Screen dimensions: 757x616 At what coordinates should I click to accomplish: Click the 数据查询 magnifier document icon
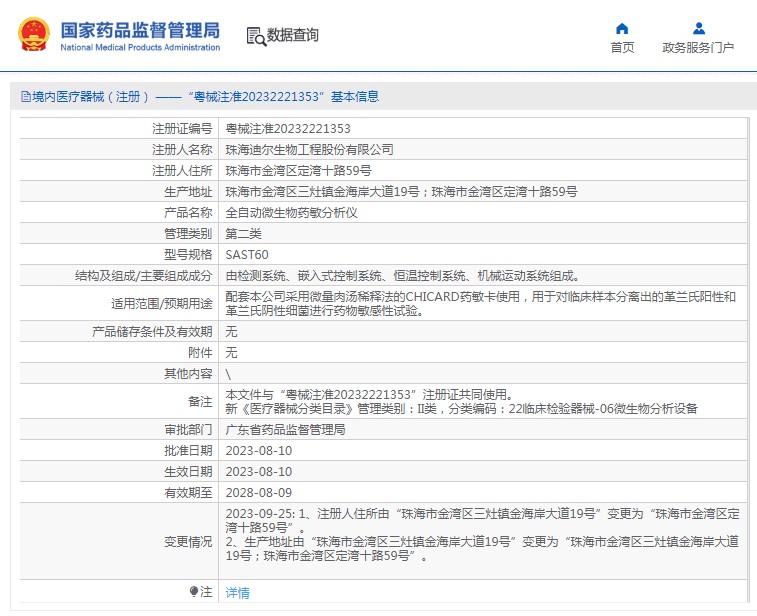(256, 36)
